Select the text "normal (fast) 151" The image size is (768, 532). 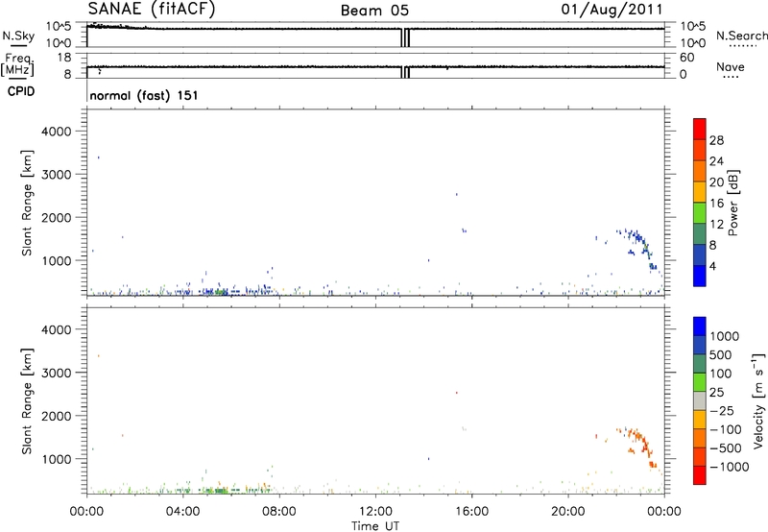point(144,95)
